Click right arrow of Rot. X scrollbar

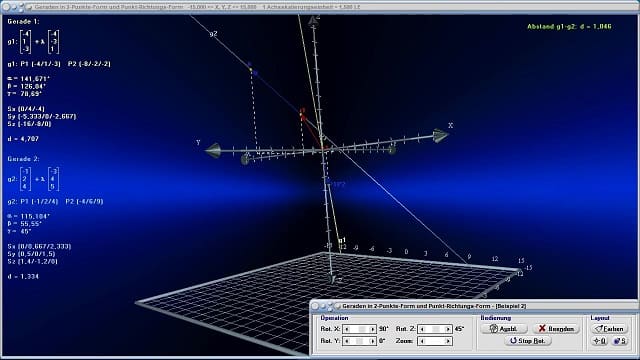(x=372, y=329)
